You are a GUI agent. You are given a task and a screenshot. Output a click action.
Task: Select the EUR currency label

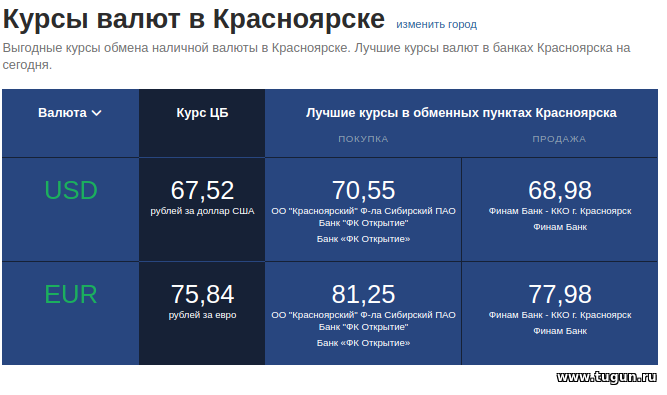[71, 294]
